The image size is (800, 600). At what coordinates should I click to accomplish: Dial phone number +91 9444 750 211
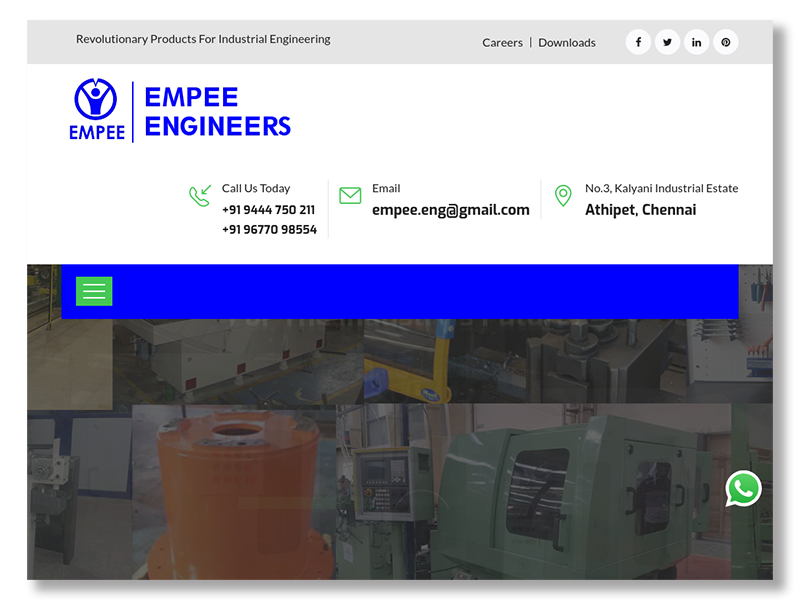point(268,210)
